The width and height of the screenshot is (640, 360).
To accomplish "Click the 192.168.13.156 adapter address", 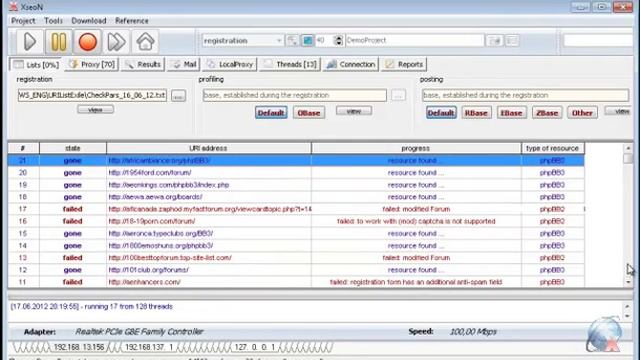I will tap(79, 347).
